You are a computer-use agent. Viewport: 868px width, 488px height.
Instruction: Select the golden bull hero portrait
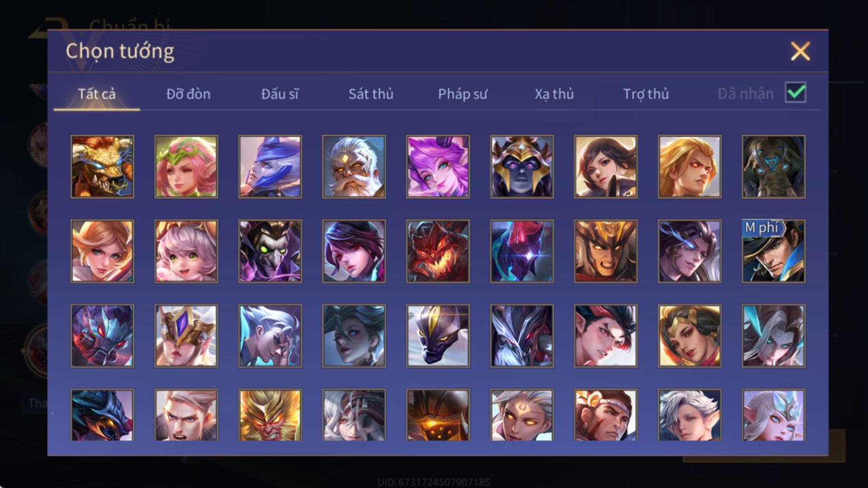[102, 166]
